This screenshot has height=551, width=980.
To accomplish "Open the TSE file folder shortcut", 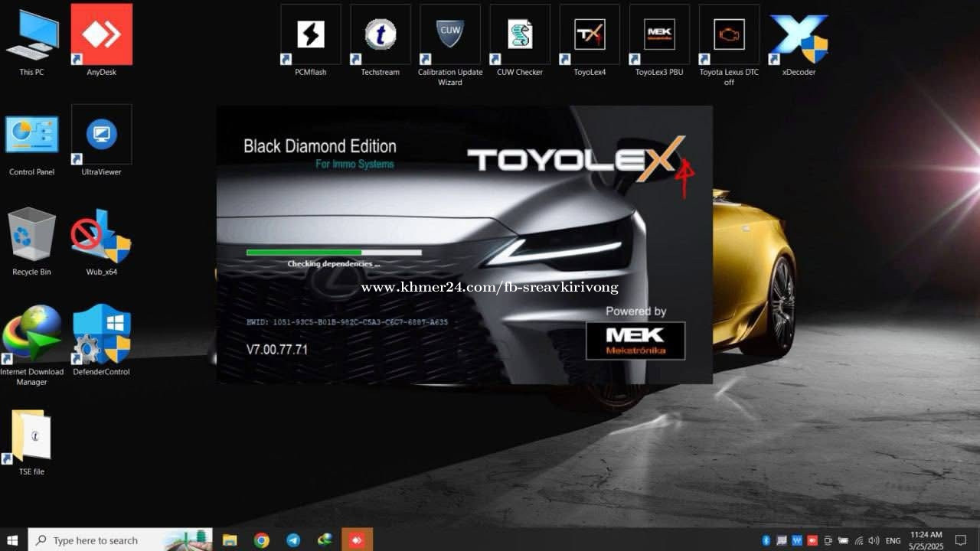I will (x=32, y=442).
